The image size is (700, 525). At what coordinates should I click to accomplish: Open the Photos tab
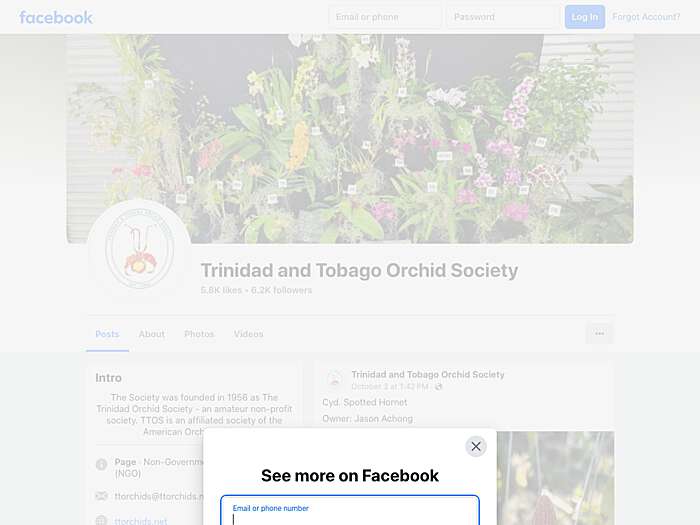199,334
